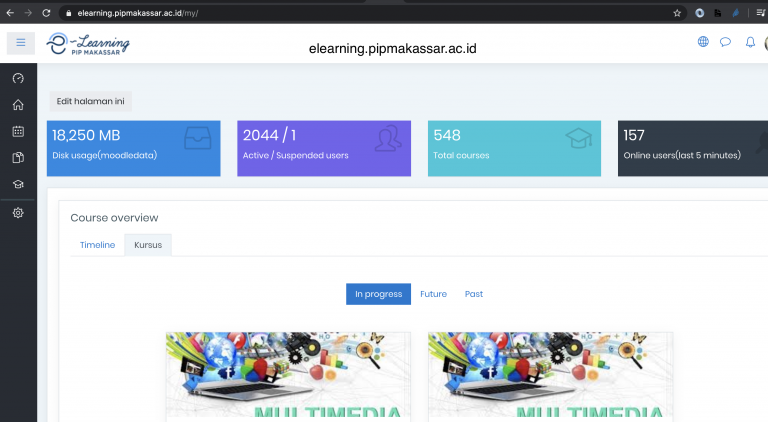Viewport: 768px width, 422px height.
Task: Open the messages speech bubble icon
Action: (725, 42)
